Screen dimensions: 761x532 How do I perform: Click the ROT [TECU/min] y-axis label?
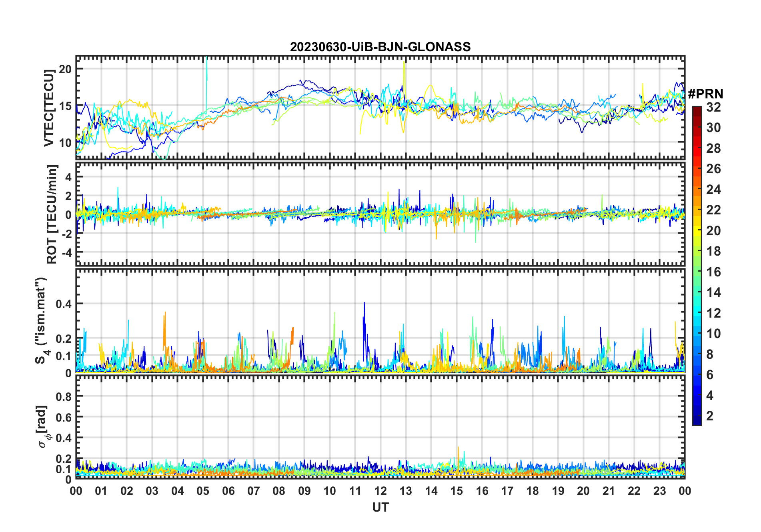pos(52,214)
